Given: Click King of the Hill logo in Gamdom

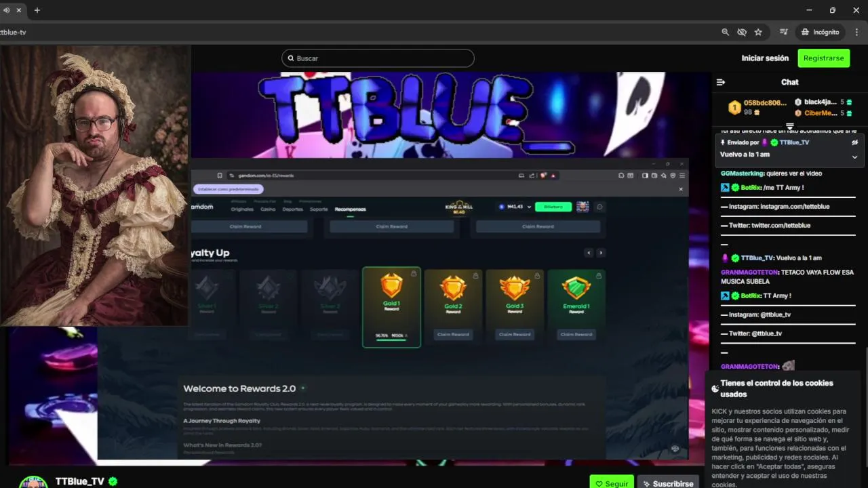Looking at the screenshot, I should tap(459, 207).
